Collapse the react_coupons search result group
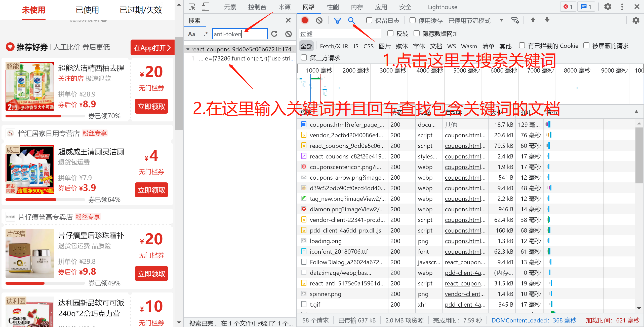Viewport: 644px width, 327px height. 188,49
